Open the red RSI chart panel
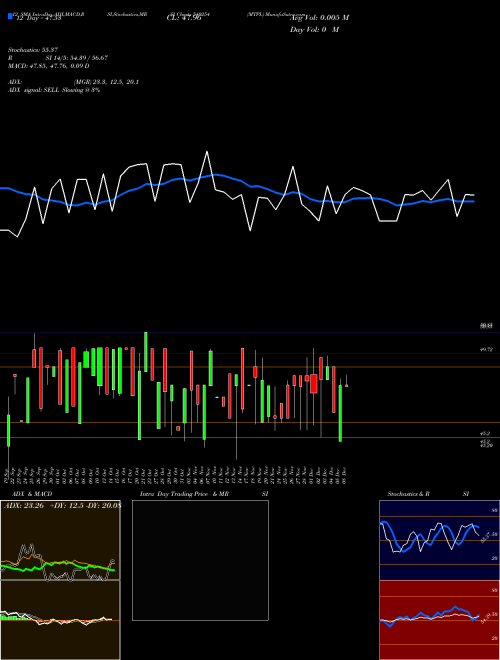This screenshot has width=500, height=660. (x=439, y=620)
